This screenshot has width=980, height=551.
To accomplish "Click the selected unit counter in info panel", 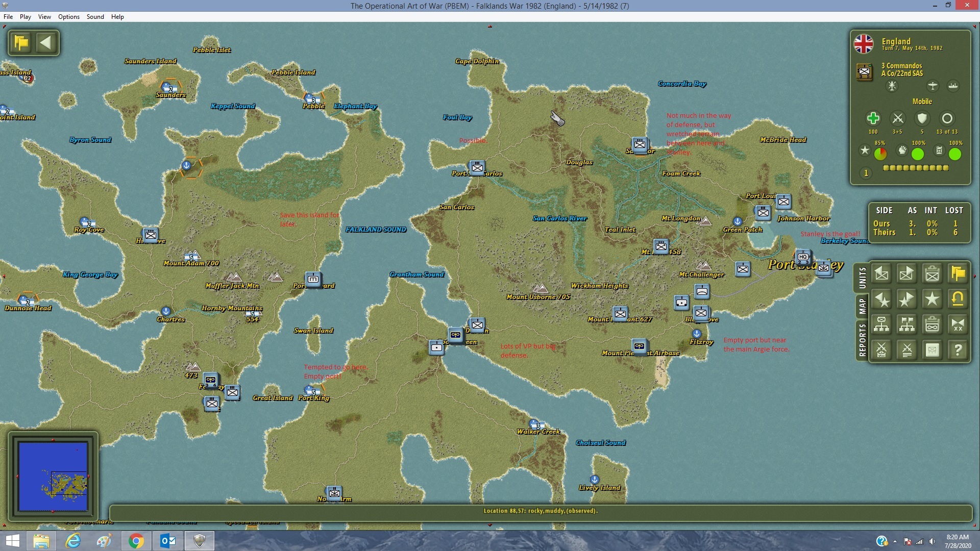I will click(x=864, y=72).
